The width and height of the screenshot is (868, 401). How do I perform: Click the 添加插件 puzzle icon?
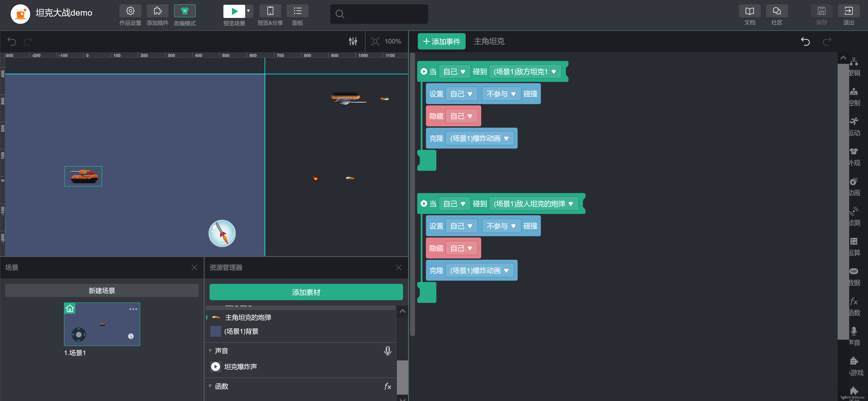click(x=157, y=11)
